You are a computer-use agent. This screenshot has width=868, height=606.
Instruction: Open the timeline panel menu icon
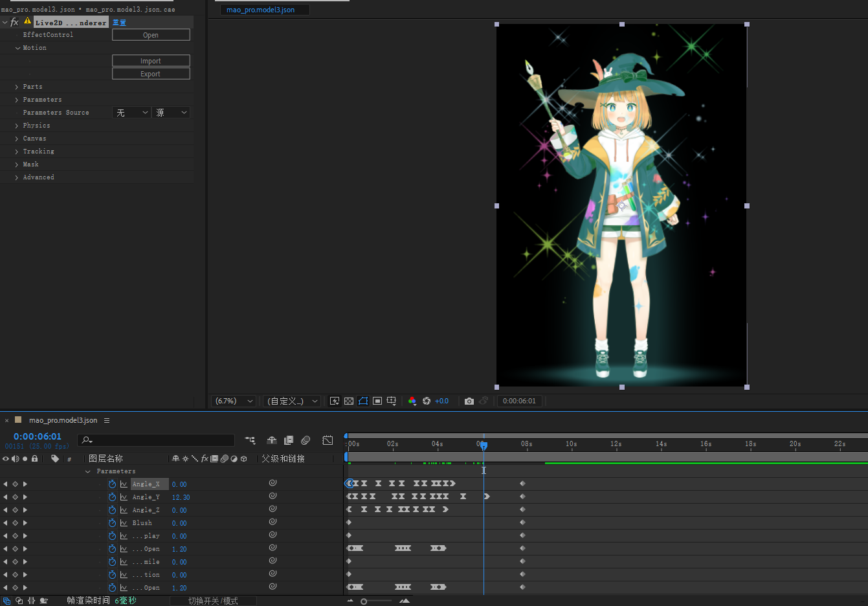point(107,420)
